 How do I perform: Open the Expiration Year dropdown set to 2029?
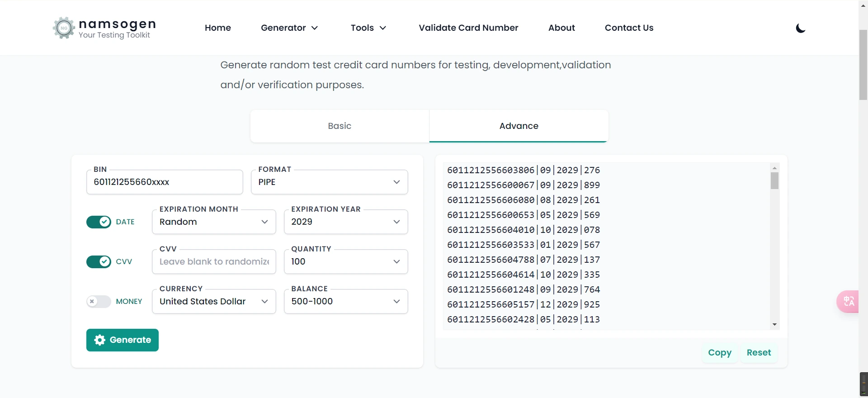[x=345, y=222]
